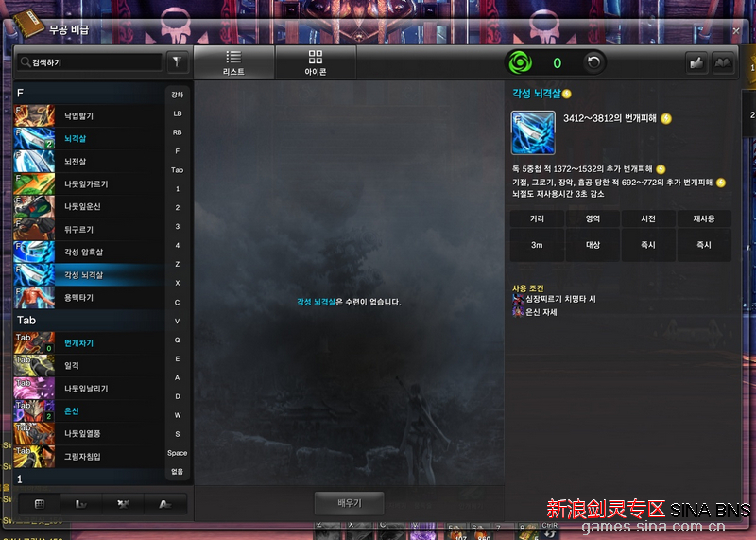Click the crossed-swords sort icon
This screenshot has height=540, width=756.
[123, 504]
